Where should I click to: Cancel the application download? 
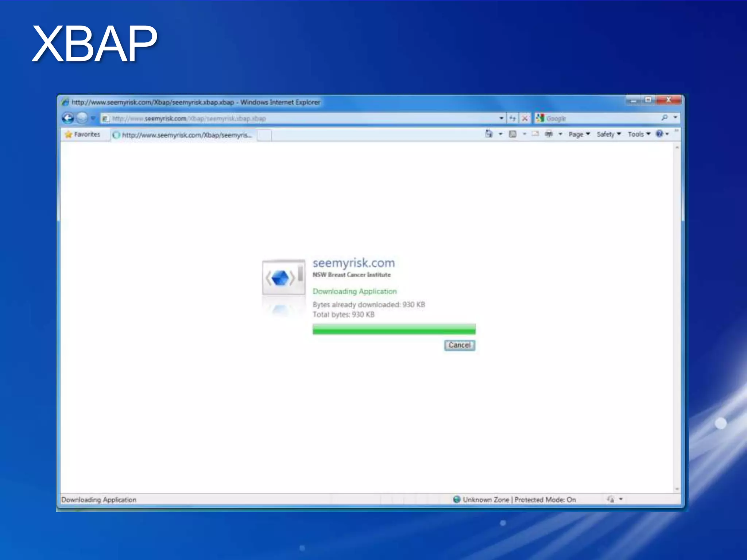pyautogui.click(x=459, y=345)
